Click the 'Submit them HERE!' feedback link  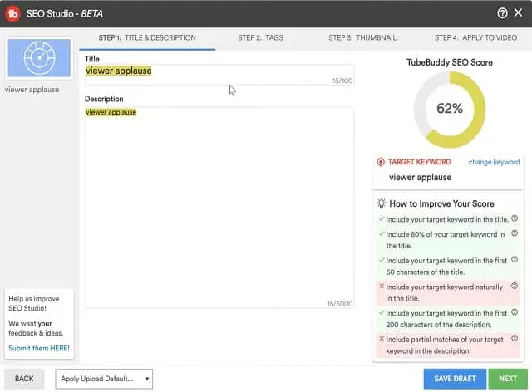click(x=39, y=348)
